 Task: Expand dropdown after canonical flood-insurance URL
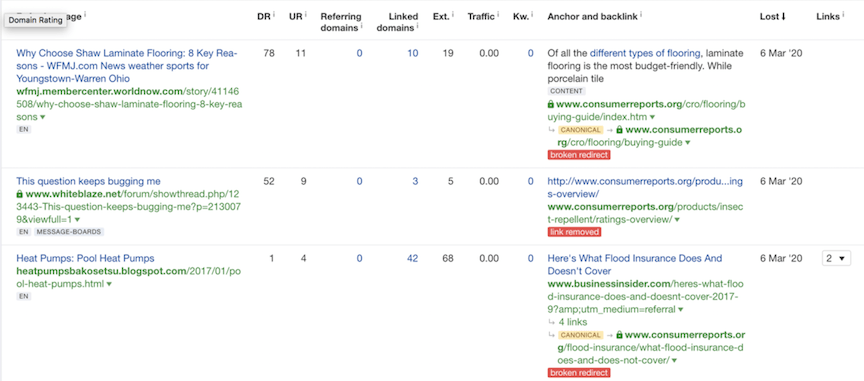coord(674,361)
